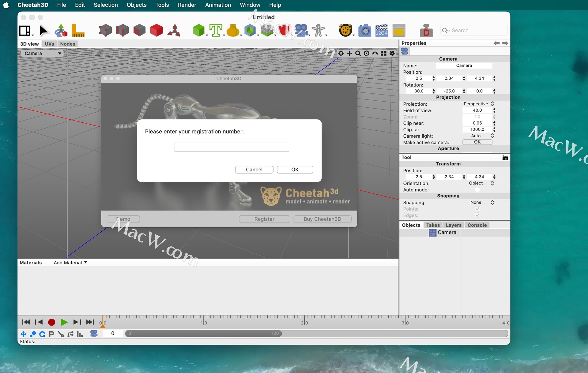Click the blue hexagon modifier icon
Viewport: 588px width, 373px height.
250,31
